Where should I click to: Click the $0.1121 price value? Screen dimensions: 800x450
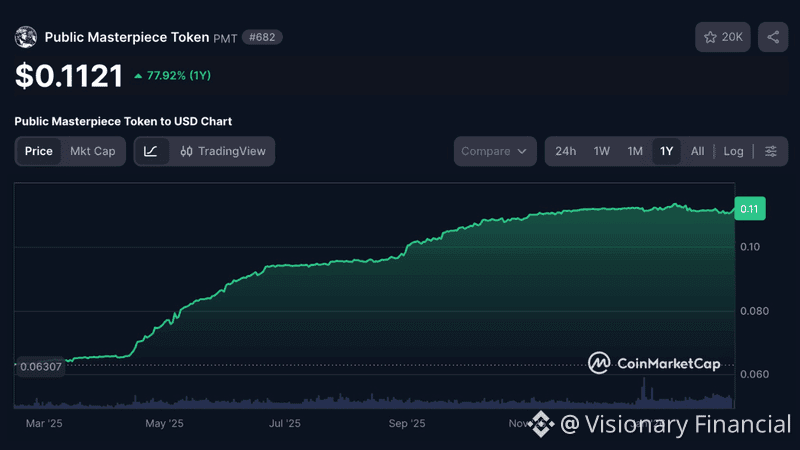(x=69, y=76)
